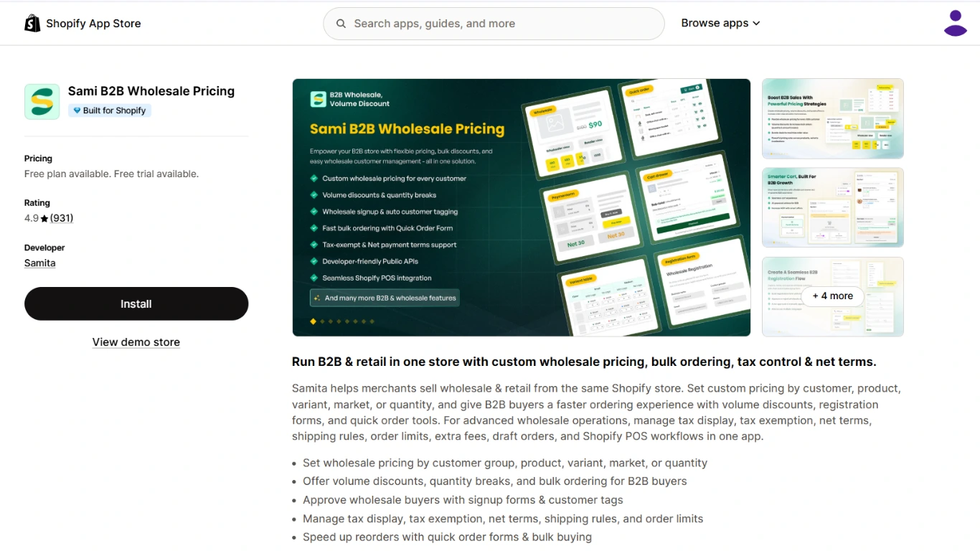Click the Sami B2B app logo icon

point(42,101)
